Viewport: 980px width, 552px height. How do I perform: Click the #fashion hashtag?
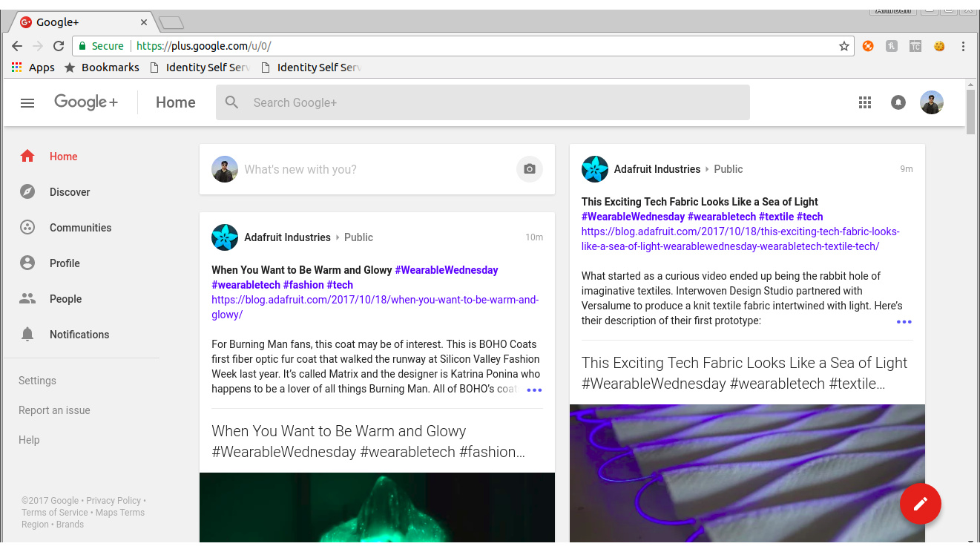(303, 285)
